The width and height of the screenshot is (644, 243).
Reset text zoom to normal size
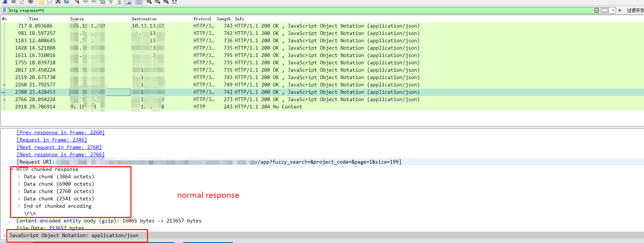point(166,1)
